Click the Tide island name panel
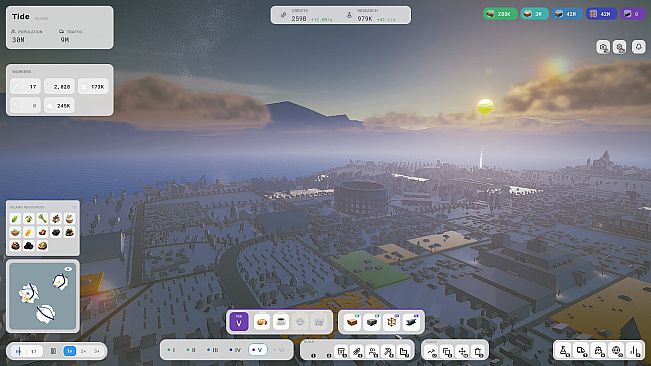Screen dimensions: 651x366 (x=59, y=27)
